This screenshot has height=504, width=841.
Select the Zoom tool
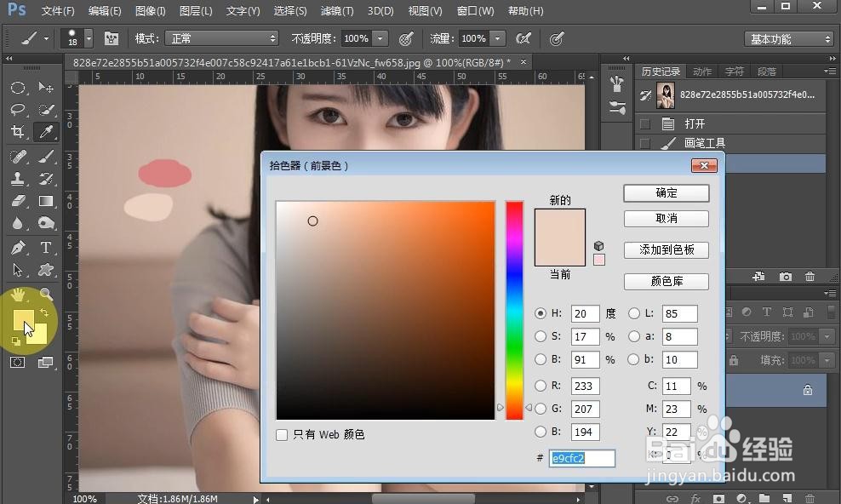pos(46,294)
